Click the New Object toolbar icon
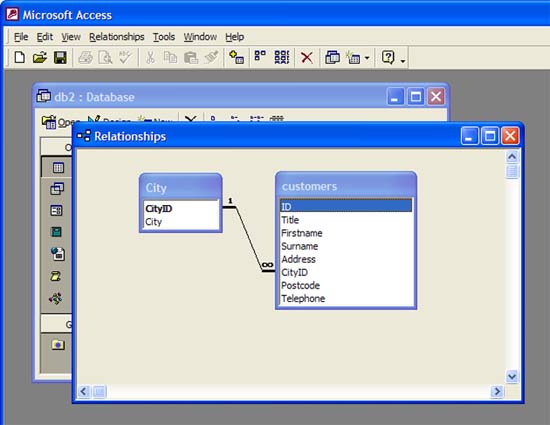This screenshot has height=425, width=550. click(353, 57)
